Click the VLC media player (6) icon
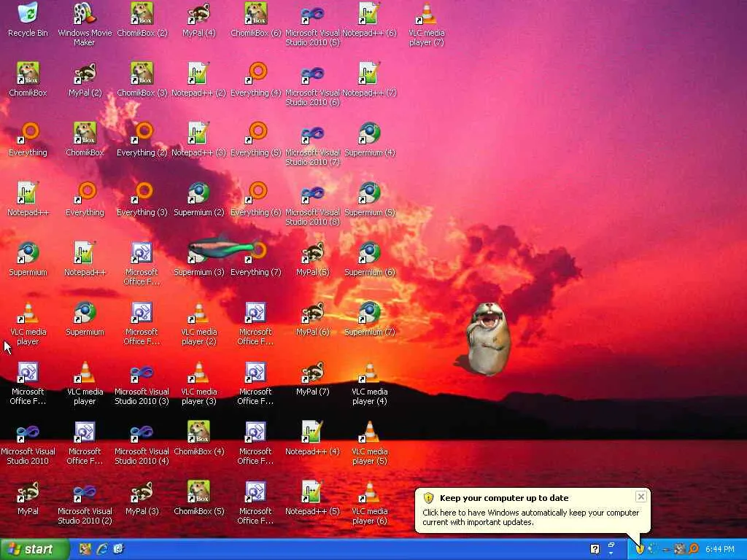 (x=369, y=502)
